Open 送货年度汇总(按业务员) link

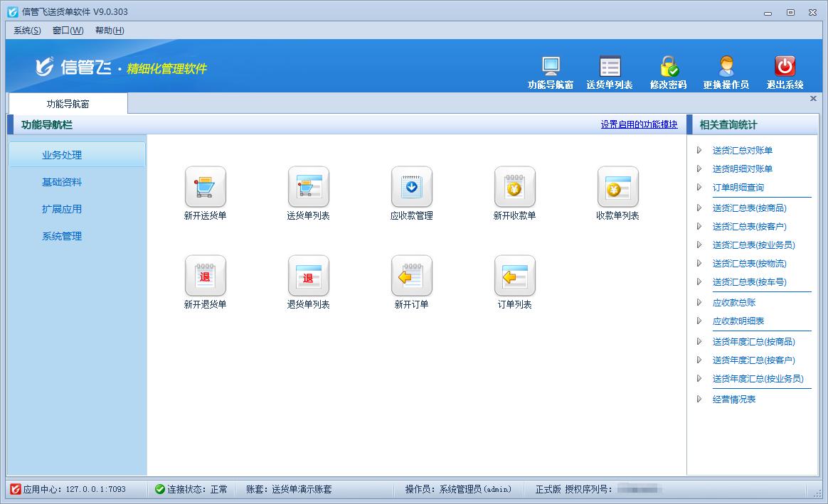click(758, 378)
